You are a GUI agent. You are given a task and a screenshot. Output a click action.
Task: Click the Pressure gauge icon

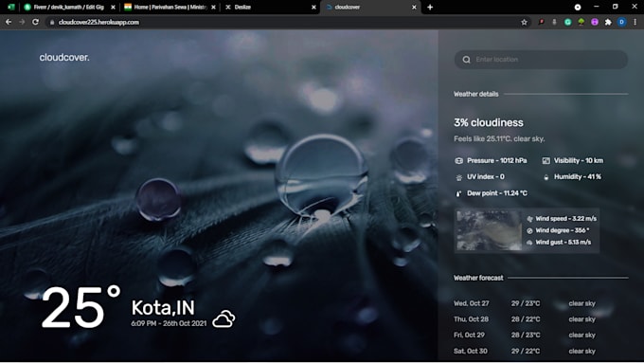tap(458, 161)
